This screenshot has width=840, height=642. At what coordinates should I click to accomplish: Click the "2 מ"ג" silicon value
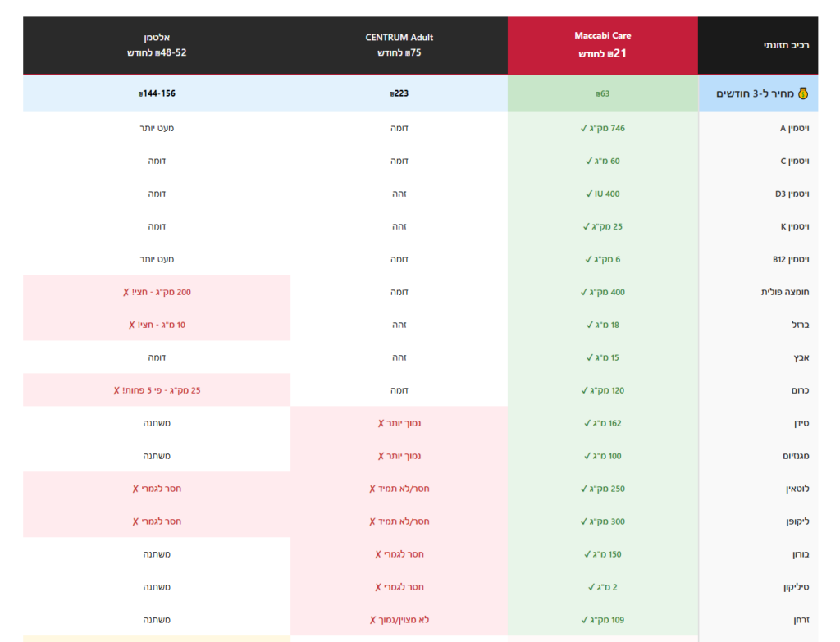[x=603, y=587]
